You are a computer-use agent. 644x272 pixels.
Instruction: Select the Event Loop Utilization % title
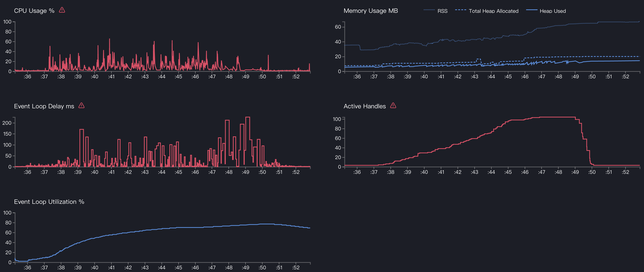(49, 202)
